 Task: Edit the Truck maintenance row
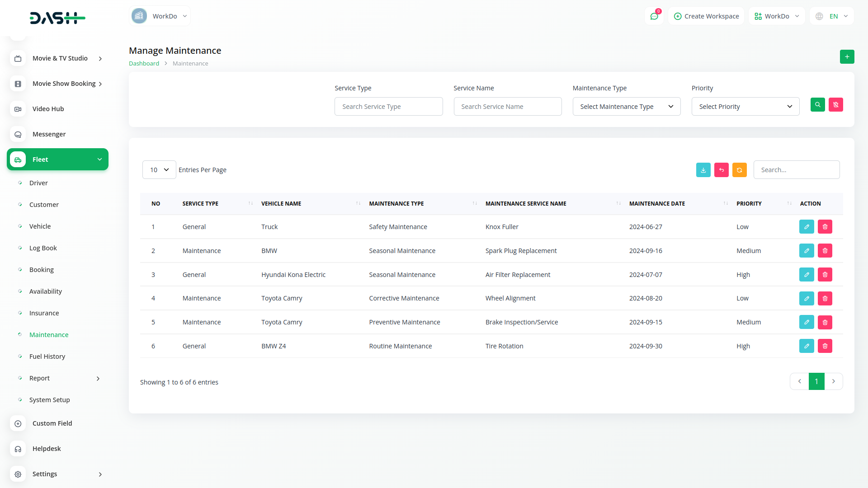806,227
